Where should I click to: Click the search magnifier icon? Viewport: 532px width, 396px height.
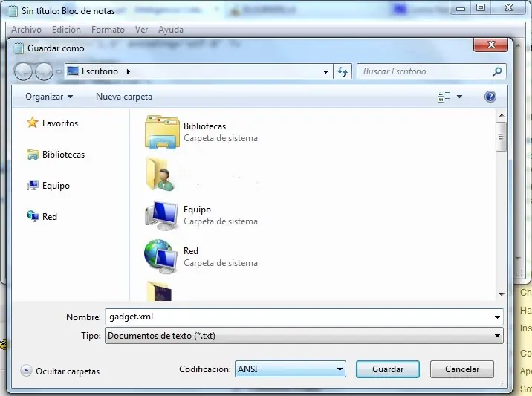coord(497,71)
